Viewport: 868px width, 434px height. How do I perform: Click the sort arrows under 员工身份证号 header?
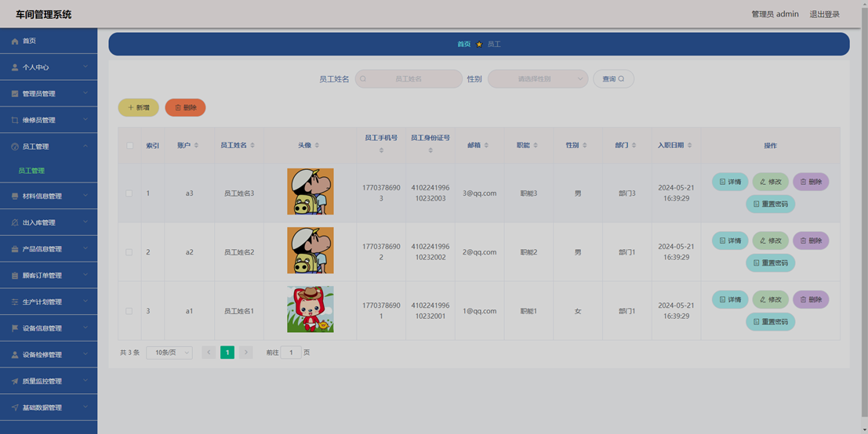pyautogui.click(x=430, y=150)
